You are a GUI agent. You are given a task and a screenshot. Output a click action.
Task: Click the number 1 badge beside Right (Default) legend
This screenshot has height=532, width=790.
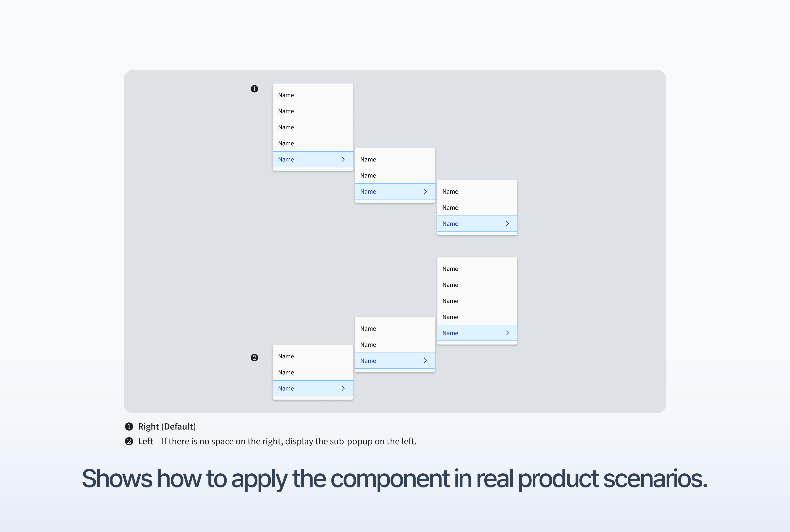coord(129,427)
